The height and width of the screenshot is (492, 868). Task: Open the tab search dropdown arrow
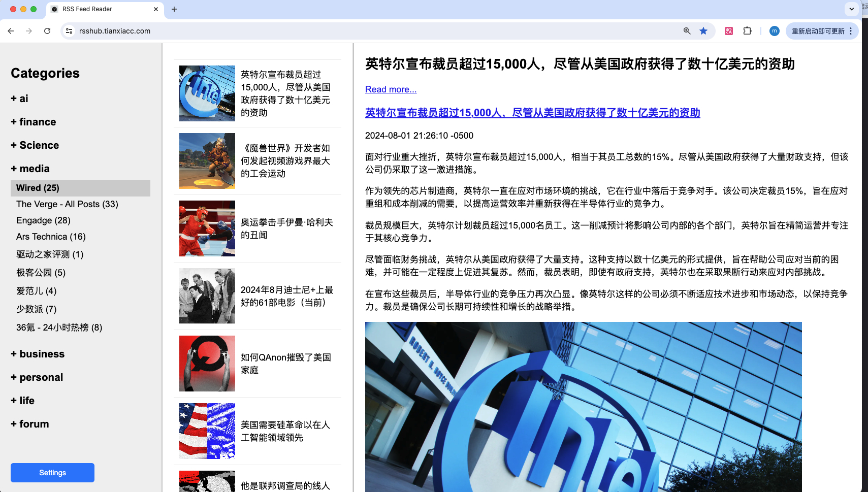(x=852, y=9)
